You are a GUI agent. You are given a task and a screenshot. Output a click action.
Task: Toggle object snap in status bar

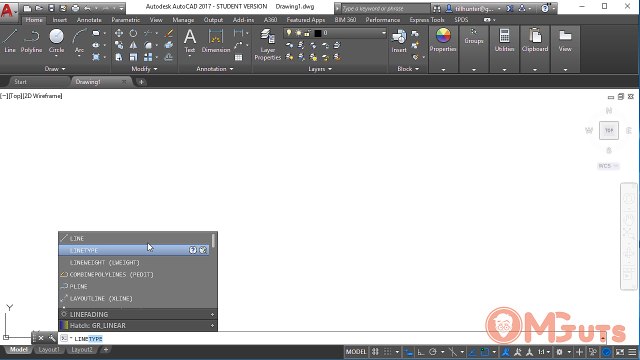click(x=484, y=352)
